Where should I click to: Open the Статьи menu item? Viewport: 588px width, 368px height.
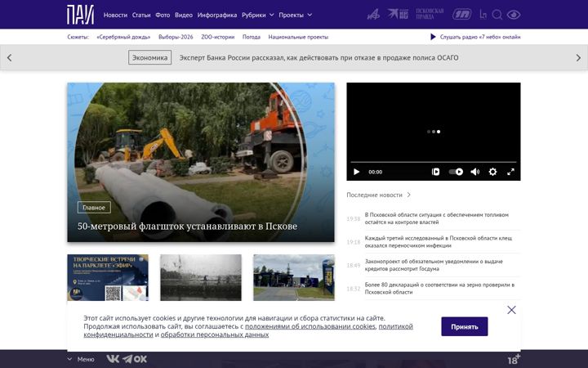[141, 15]
